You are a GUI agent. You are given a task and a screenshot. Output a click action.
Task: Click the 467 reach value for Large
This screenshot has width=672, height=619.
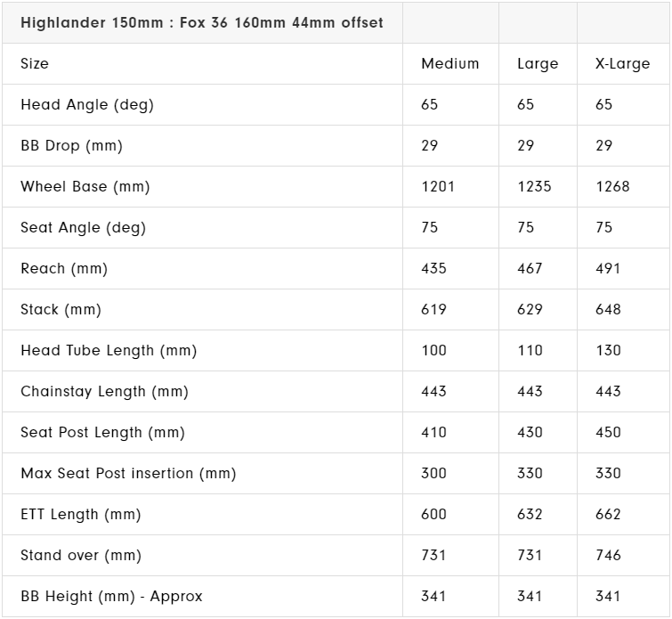click(530, 269)
